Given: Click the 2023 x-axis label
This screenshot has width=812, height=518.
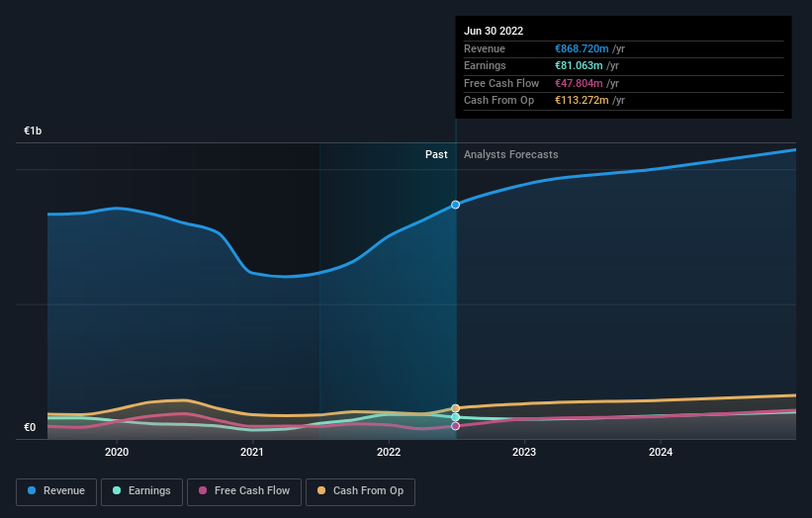Looking at the screenshot, I should pos(524,452).
